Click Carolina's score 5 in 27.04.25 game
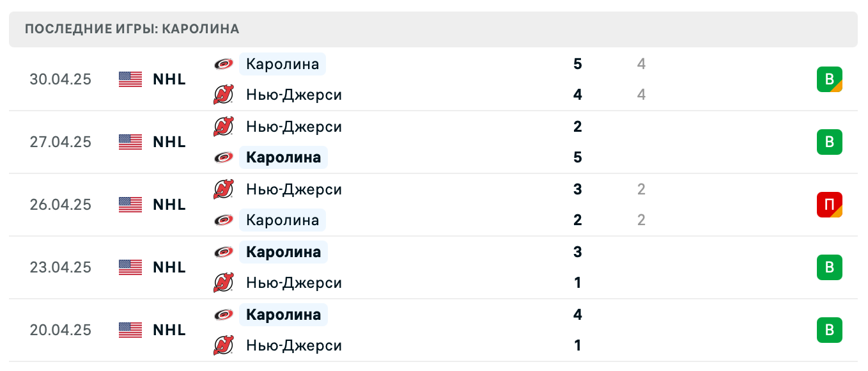868x371 pixels. point(578,157)
